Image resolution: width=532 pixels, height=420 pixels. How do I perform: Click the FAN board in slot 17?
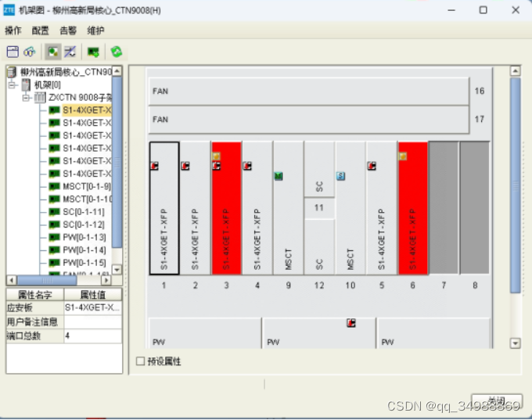tap(309, 120)
